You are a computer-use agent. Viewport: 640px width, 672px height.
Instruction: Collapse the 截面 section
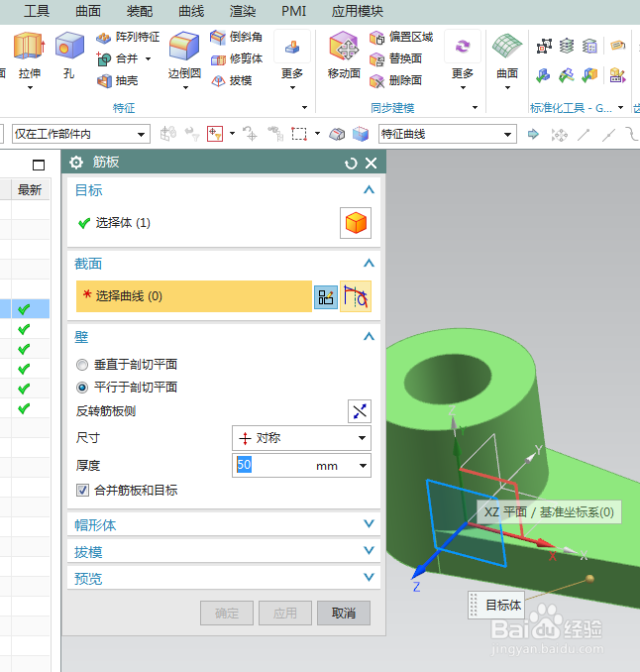[369, 263]
